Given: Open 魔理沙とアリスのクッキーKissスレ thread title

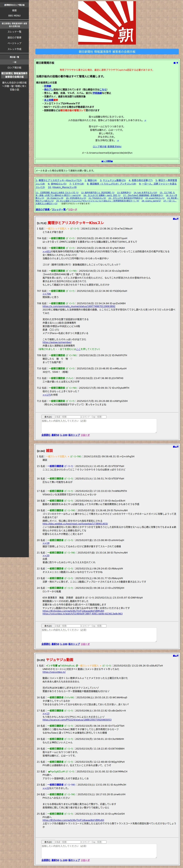Looking at the screenshot, I should pos(76,223).
